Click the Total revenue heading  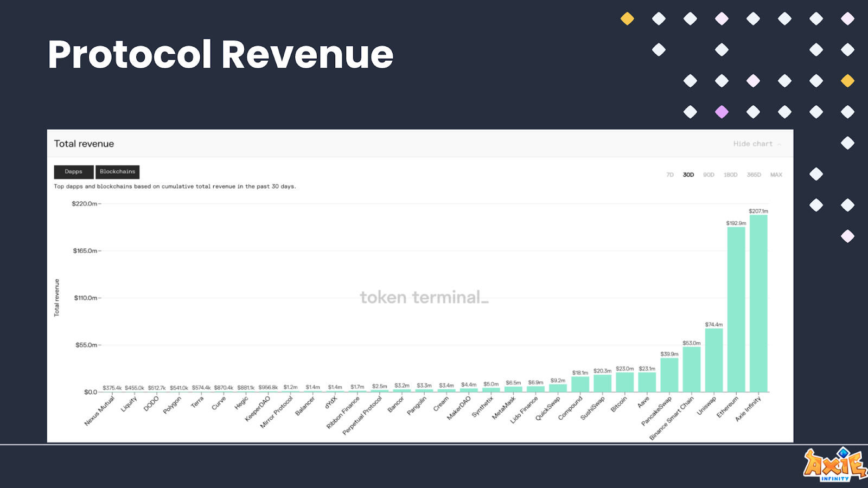(84, 144)
